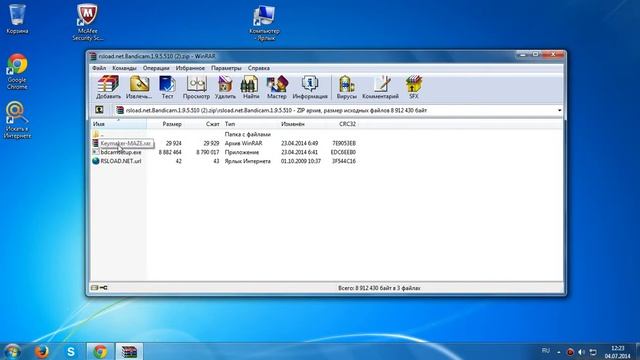Image resolution: width=640 pixels, height=360 pixels.
Task: Open the Google Chrome desktop icon
Action: pyautogui.click(x=17, y=71)
